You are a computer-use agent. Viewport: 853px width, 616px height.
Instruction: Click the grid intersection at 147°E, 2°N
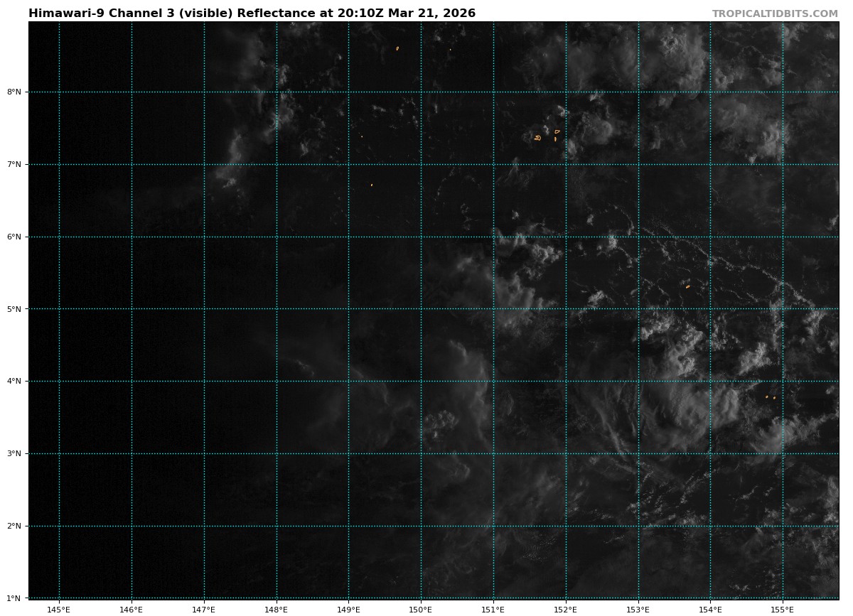click(204, 526)
